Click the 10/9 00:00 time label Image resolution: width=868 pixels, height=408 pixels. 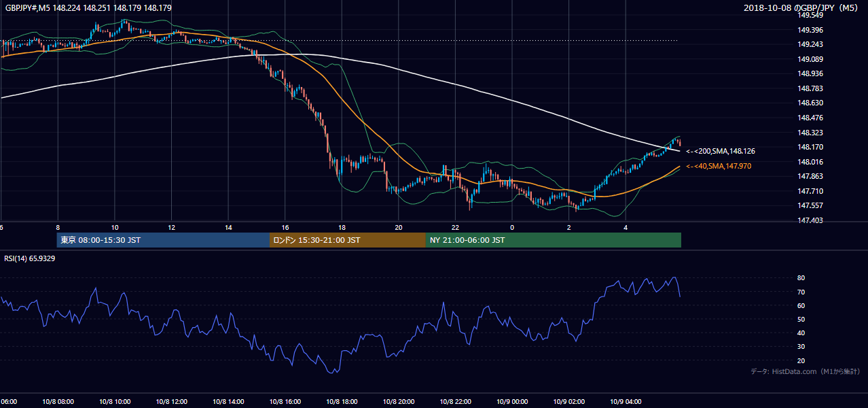pyautogui.click(x=512, y=402)
